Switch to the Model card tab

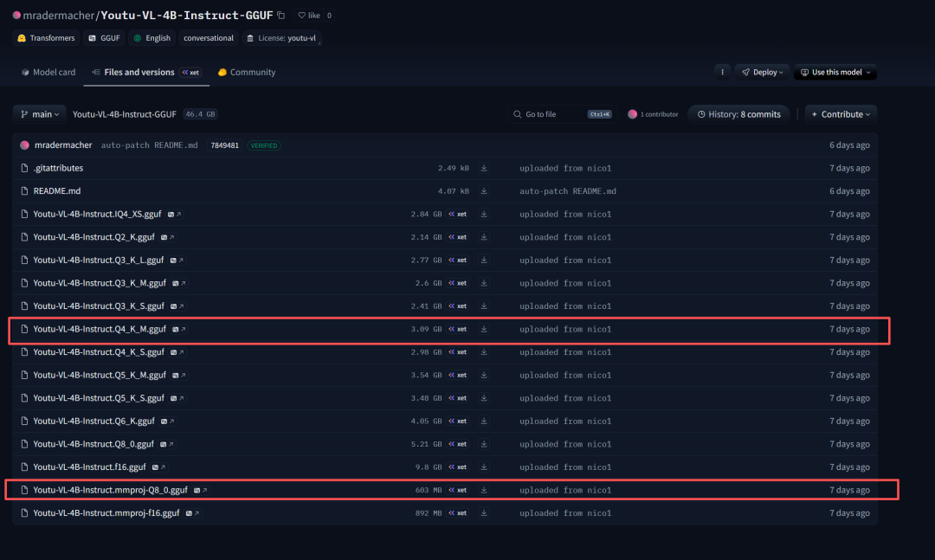click(48, 72)
